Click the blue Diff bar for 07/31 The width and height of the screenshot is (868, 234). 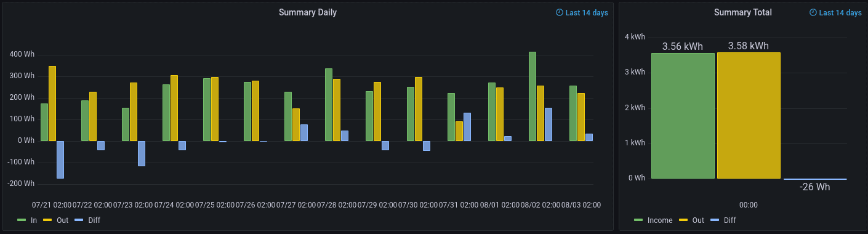[x=467, y=127]
